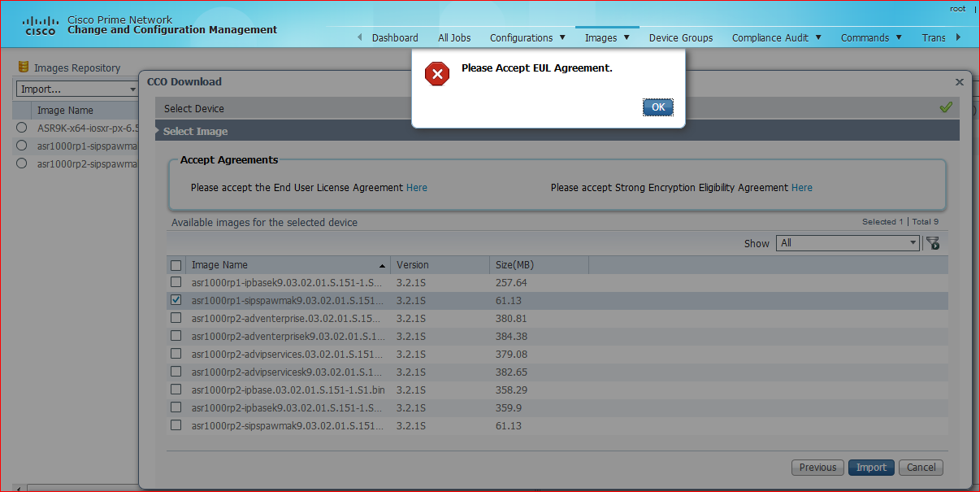Click the Images Repository database icon
980x492 pixels.
(24, 67)
